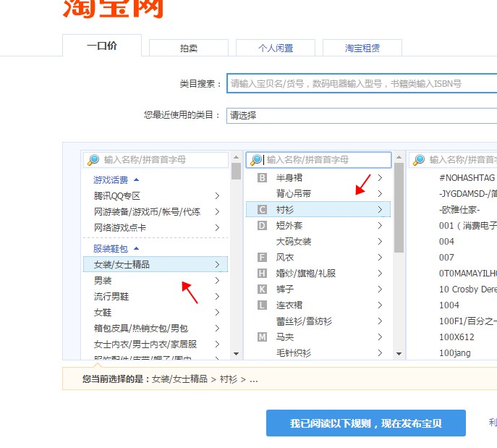Select 网游装备/游戏币/帐号/代练 category
Image resolution: width=497 pixels, height=448 pixels.
156,212
